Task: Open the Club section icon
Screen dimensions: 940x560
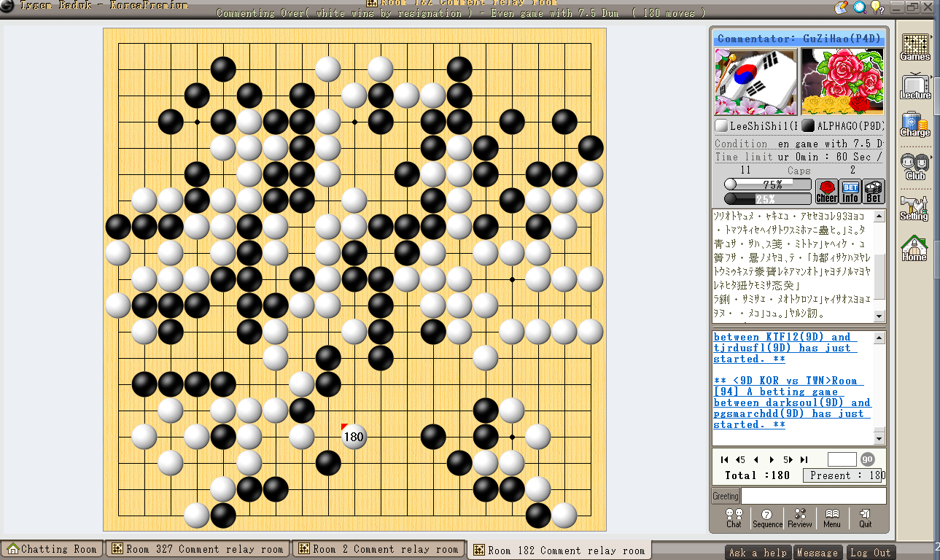Action: pyautogui.click(x=915, y=166)
